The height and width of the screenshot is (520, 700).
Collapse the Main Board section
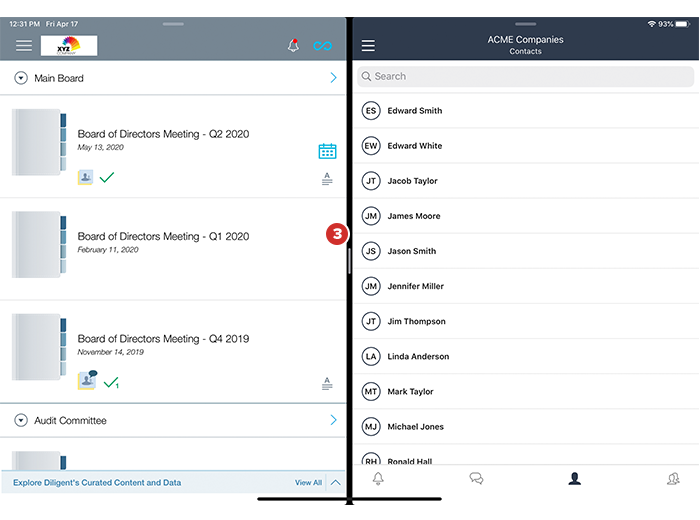tap(21, 78)
